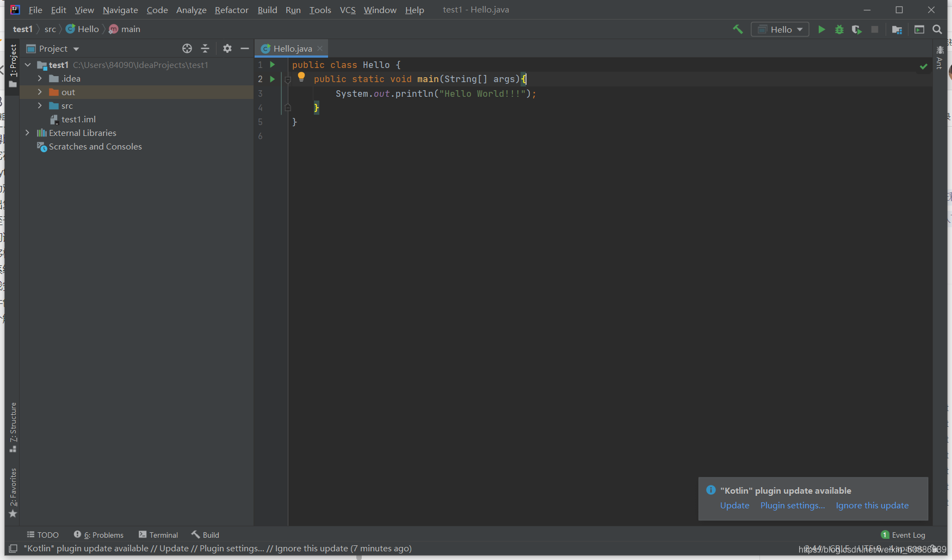Open the Navigate menu
952x560 pixels.
click(x=120, y=10)
